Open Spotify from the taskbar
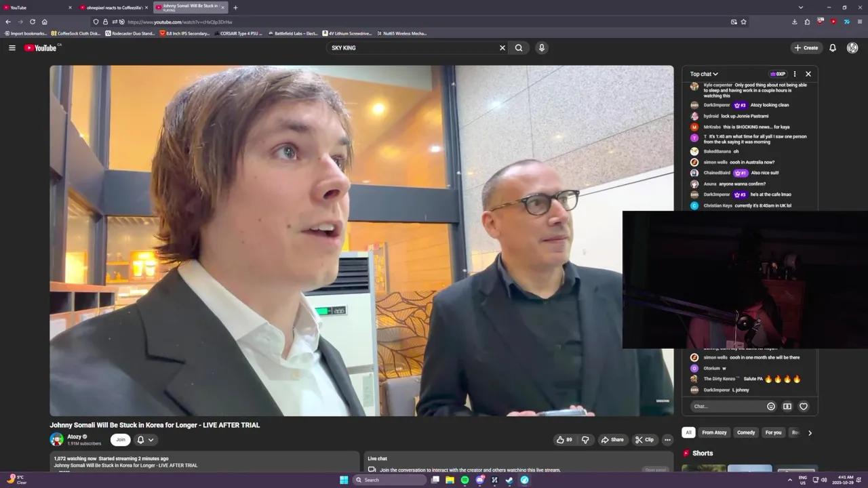This screenshot has width=868, height=488. tap(465, 480)
